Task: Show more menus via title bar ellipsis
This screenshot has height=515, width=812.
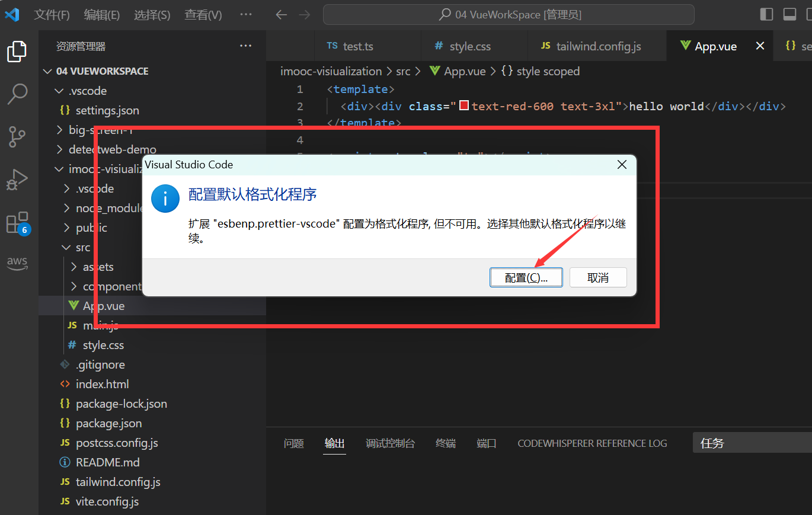Action: 245,15
